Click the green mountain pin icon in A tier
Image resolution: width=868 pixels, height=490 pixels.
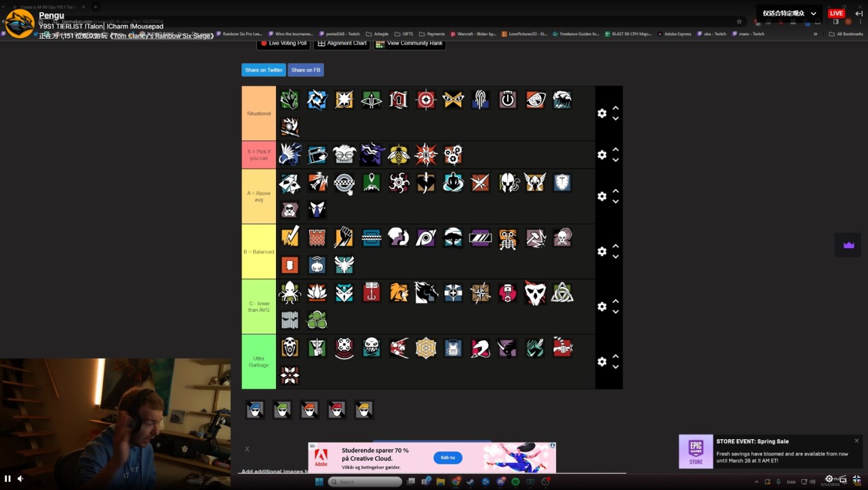[x=372, y=182]
